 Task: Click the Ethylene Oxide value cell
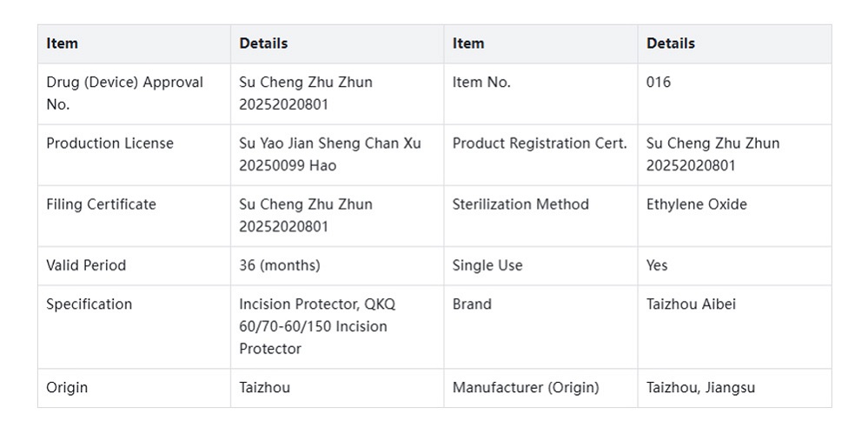(696, 204)
